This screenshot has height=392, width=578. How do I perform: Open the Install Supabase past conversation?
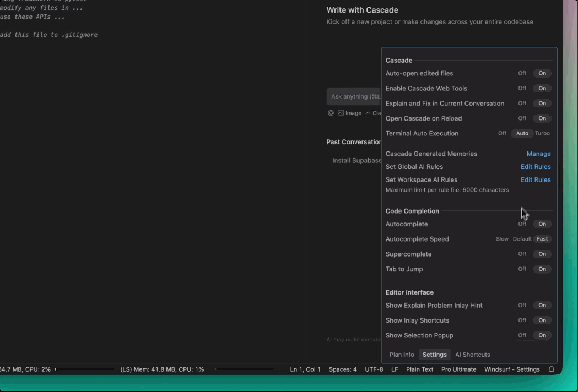356,161
